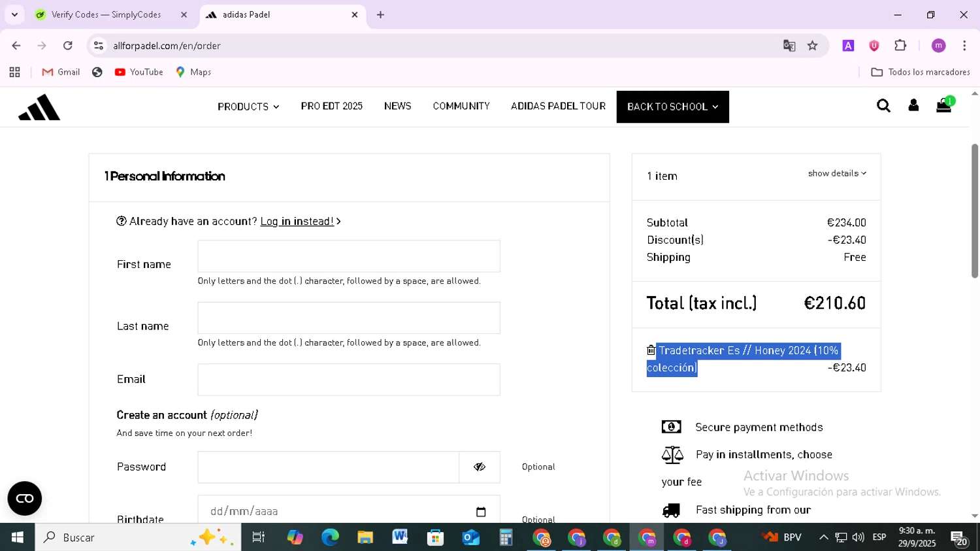Click the Buscar taskbar search box

coord(138,537)
